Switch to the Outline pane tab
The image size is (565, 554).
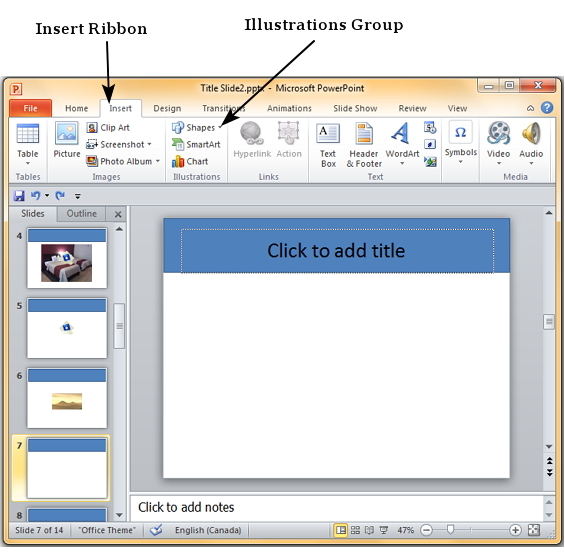point(82,214)
